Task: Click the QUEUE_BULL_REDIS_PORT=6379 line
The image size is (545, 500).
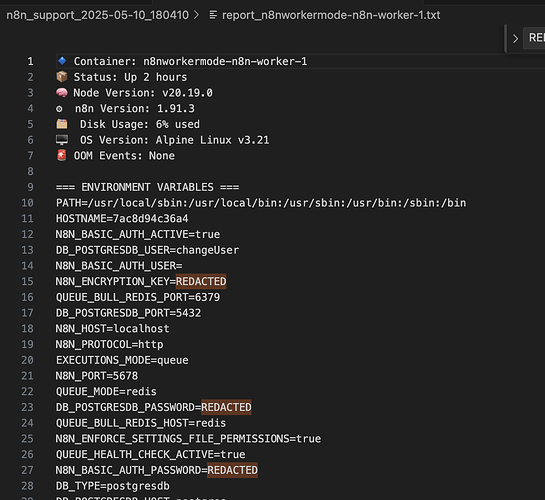Action: 138,297
